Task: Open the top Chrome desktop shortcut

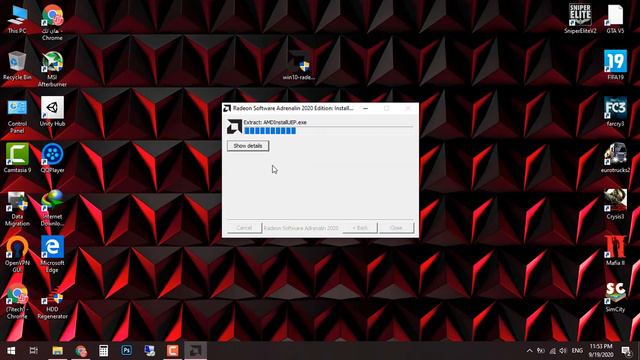Action: coord(52,22)
